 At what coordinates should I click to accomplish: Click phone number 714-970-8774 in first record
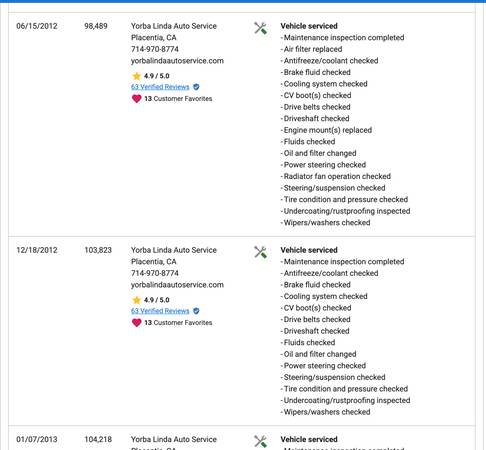[155, 49]
